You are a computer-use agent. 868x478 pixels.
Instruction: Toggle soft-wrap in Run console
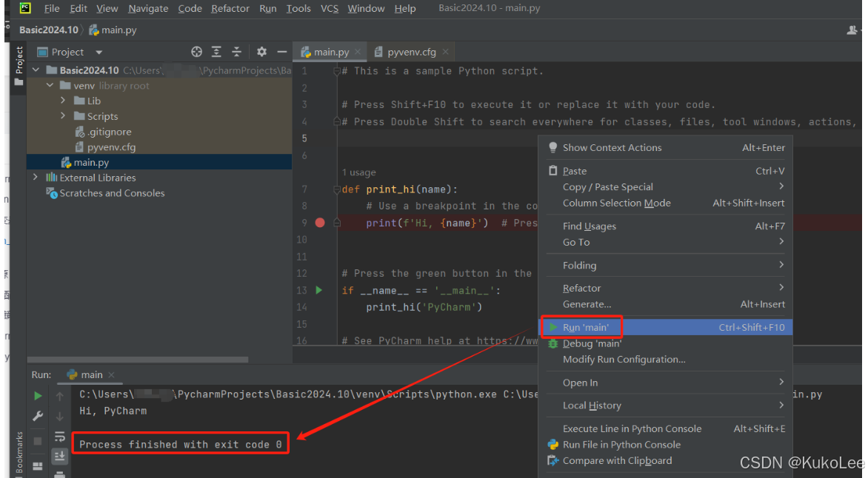(x=60, y=437)
